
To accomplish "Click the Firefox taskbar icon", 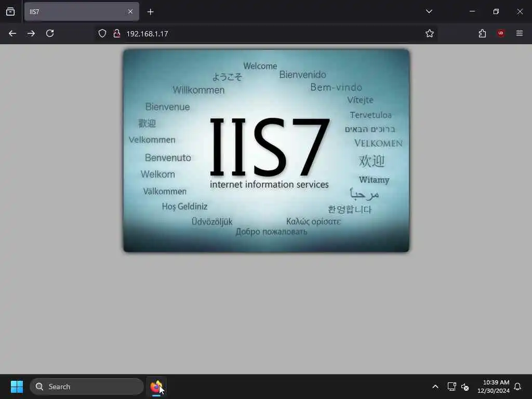I will click(x=156, y=387).
